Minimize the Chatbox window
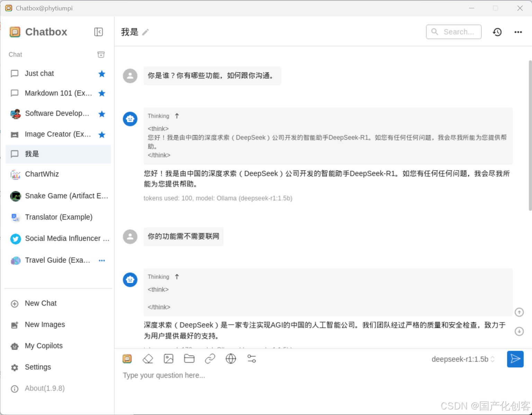 471,8
